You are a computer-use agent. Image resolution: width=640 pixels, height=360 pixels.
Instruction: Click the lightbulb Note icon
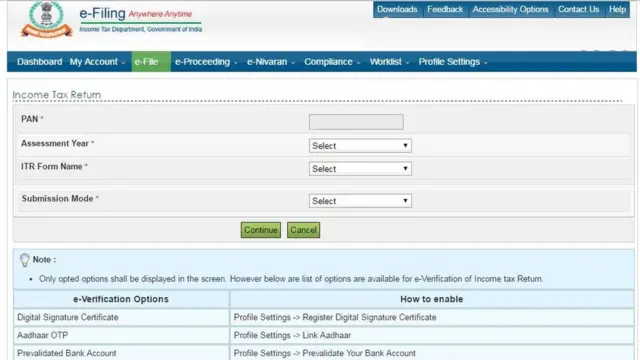click(24, 260)
